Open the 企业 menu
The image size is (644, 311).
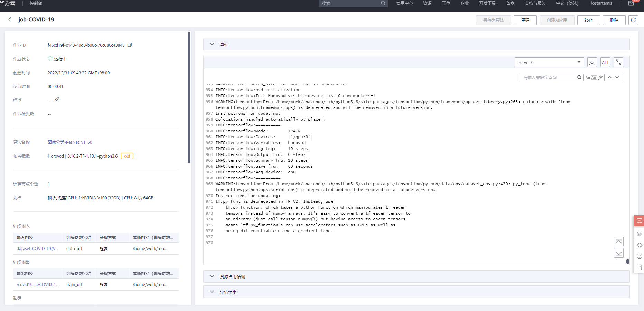[x=465, y=3]
